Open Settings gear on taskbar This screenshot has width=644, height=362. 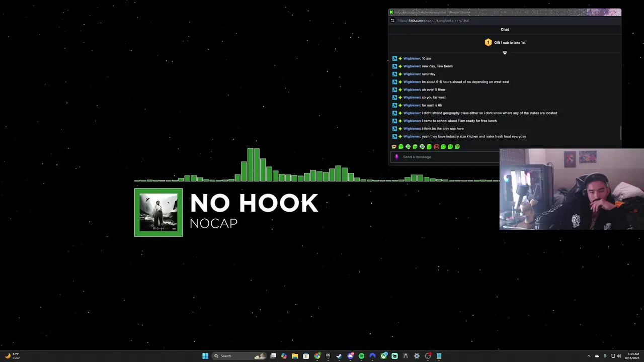417,356
